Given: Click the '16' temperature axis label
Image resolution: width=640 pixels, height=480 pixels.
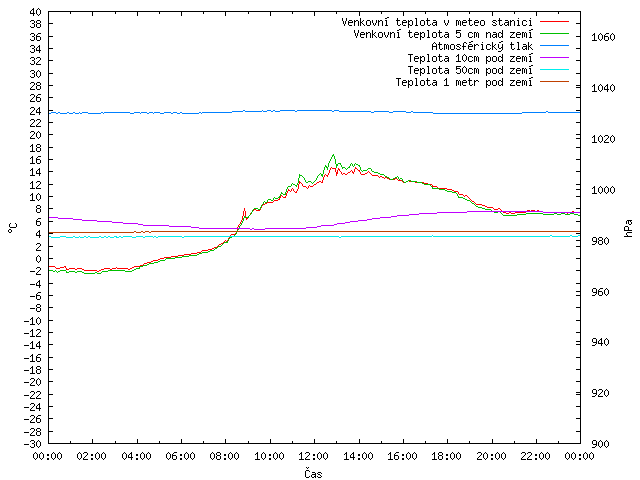Looking at the screenshot, I should pos(36,160).
